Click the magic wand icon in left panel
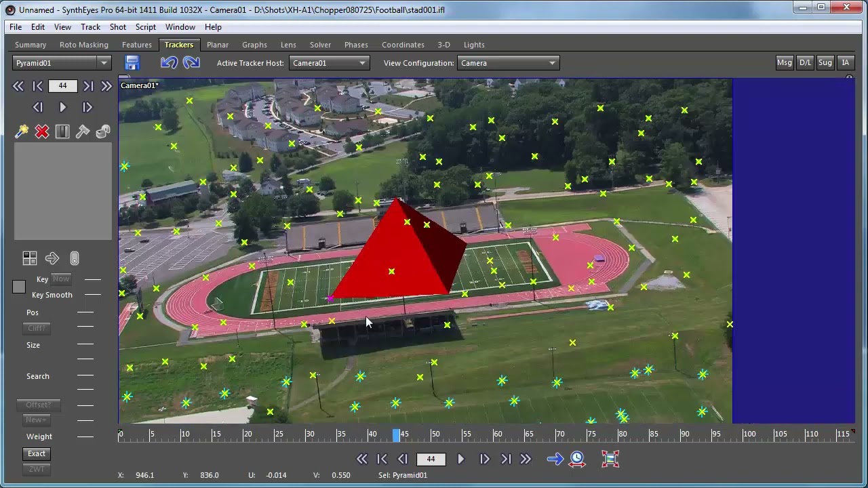868x488 pixels. click(x=22, y=131)
